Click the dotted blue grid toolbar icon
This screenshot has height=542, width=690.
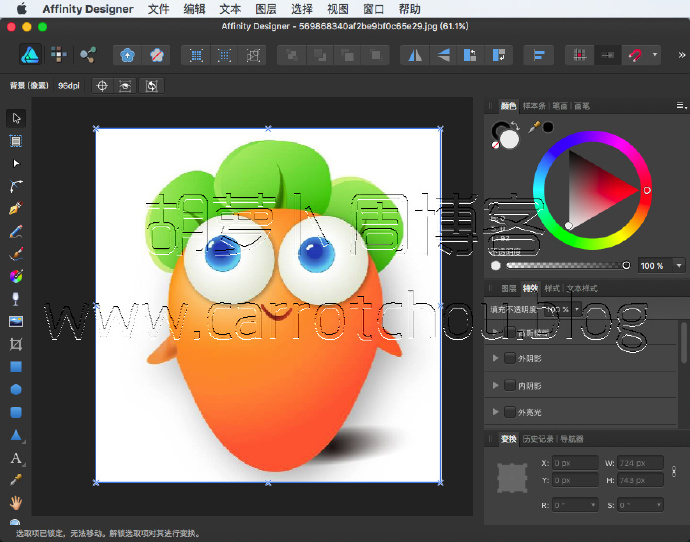(x=224, y=55)
